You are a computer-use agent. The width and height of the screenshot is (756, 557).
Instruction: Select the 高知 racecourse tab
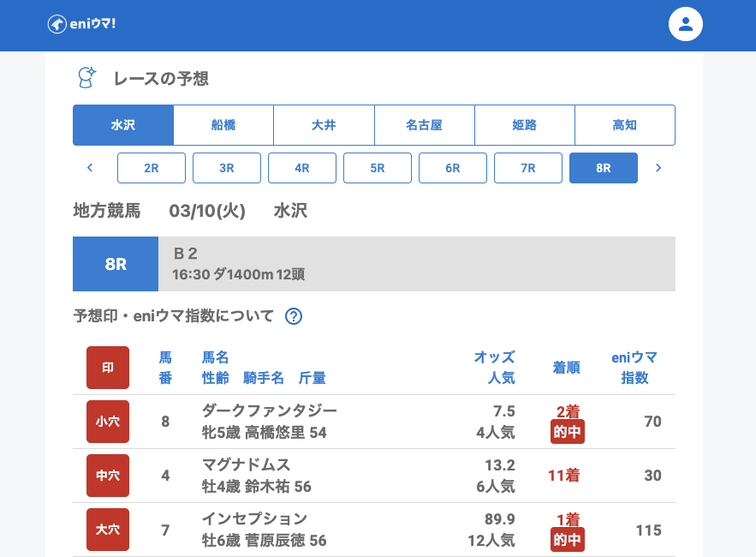point(624,125)
